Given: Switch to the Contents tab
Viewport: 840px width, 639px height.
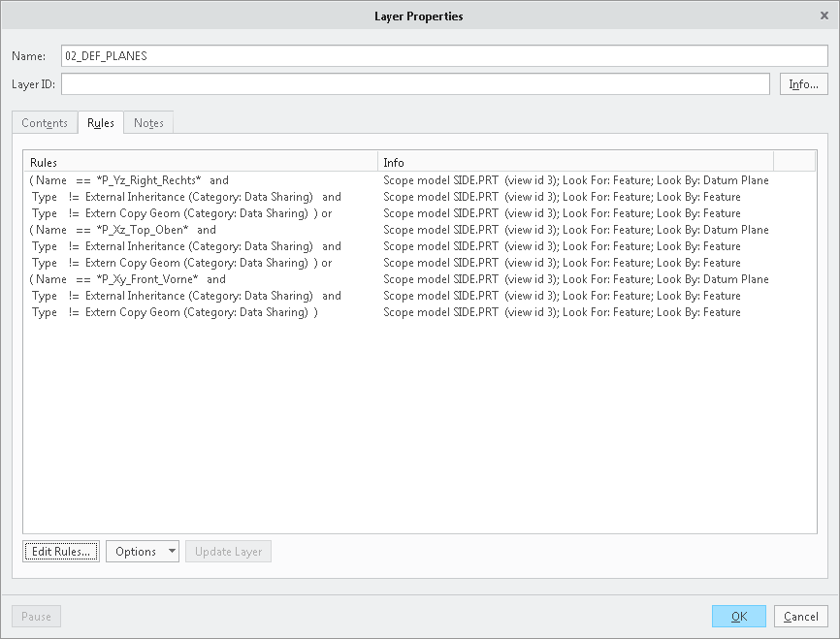Looking at the screenshot, I should [45, 122].
